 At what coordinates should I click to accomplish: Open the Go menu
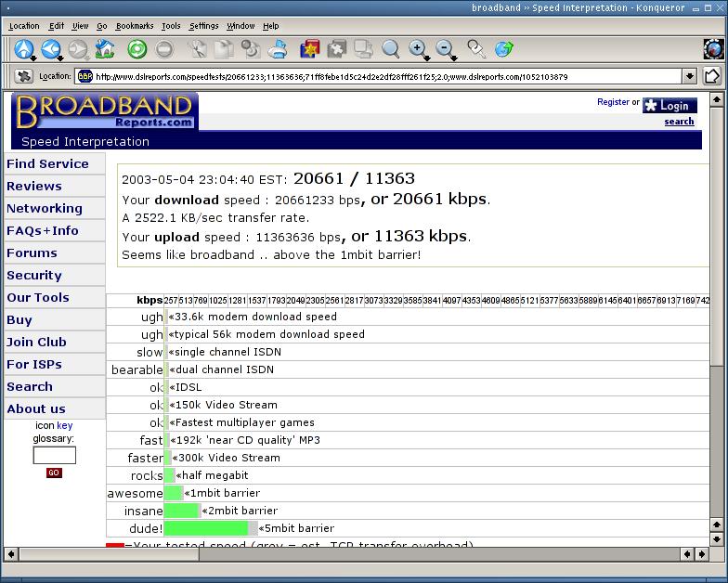click(x=102, y=26)
